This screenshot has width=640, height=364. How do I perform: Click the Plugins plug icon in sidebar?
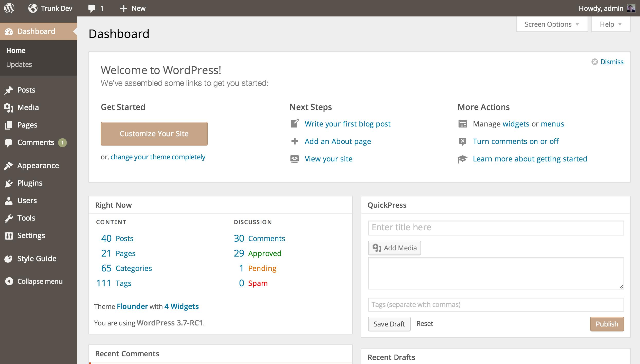9,183
